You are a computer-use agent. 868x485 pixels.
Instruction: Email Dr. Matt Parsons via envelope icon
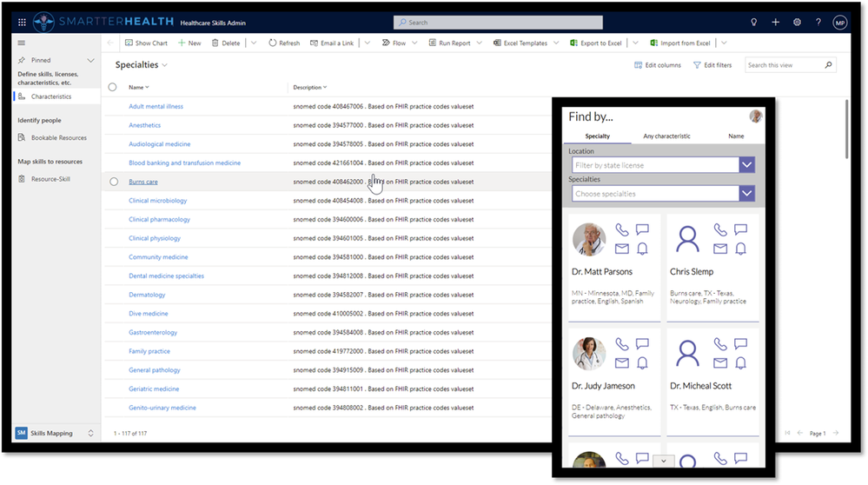[621, 249]
